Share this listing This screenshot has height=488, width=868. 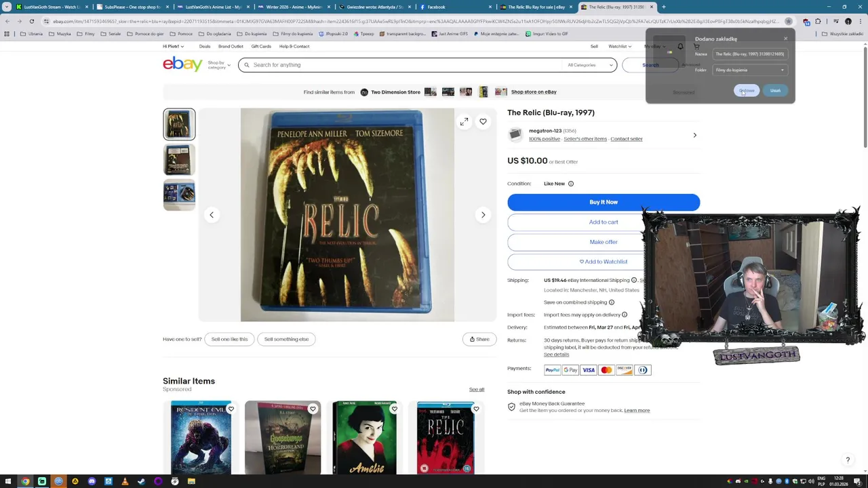point(479,339)
